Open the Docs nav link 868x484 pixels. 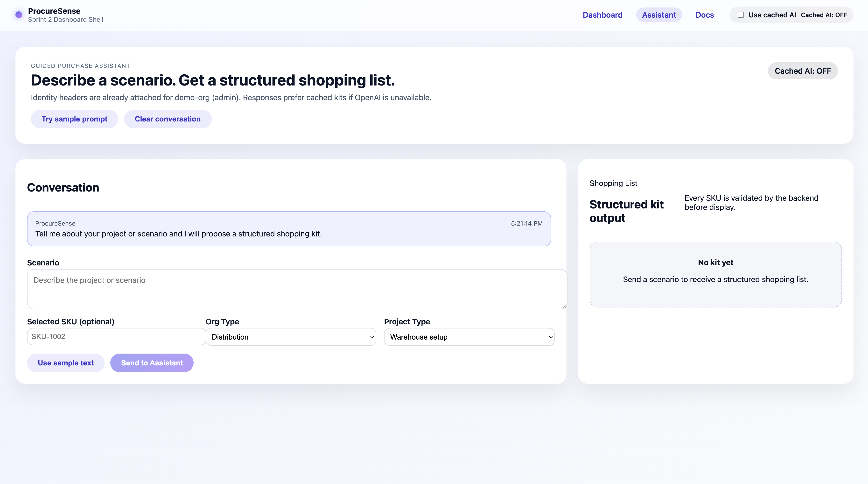(x=705, y=15)
